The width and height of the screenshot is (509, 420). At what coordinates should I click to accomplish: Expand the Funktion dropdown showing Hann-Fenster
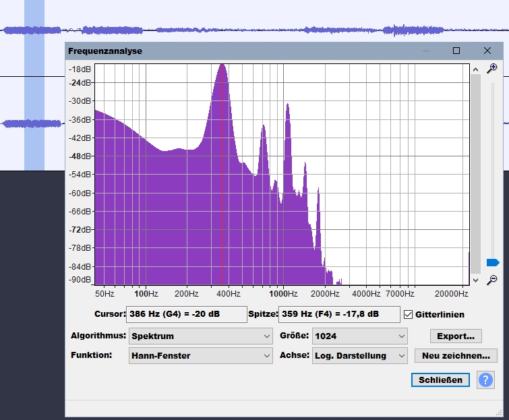[x=200, y=355]
